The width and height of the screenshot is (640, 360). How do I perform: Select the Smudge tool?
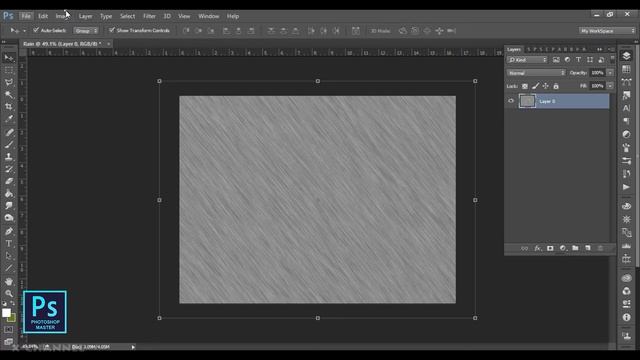point(9,206)
